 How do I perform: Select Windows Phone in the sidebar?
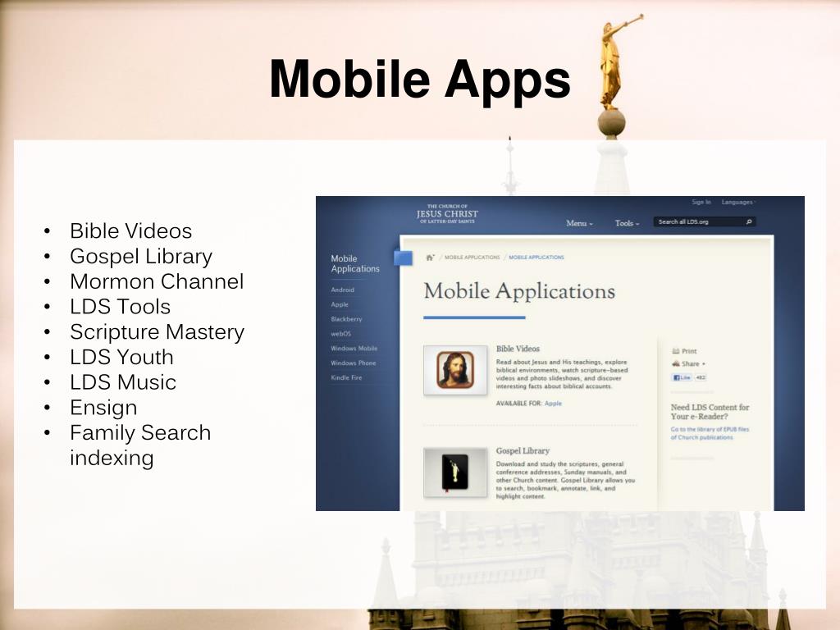[x=354, y=363]
